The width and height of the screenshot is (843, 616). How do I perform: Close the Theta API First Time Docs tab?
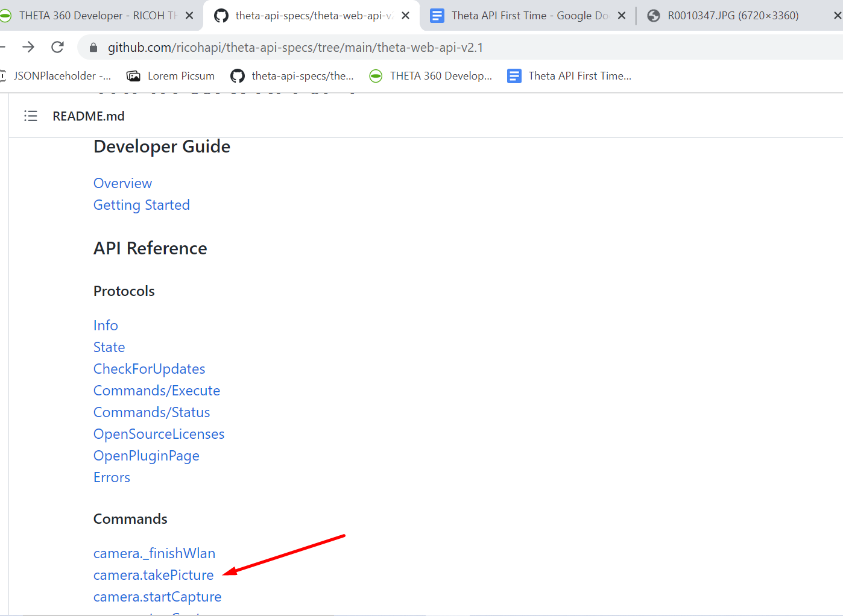(622, 16)
